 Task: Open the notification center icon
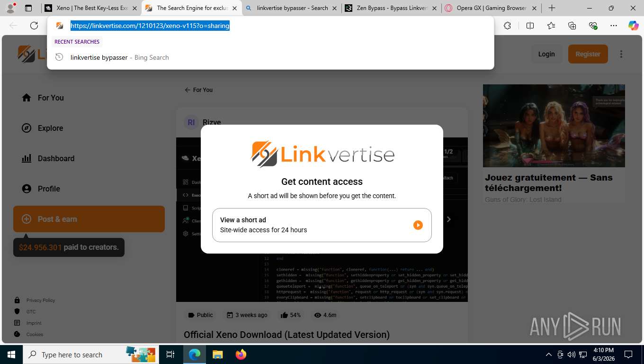[x=628, y=355]
